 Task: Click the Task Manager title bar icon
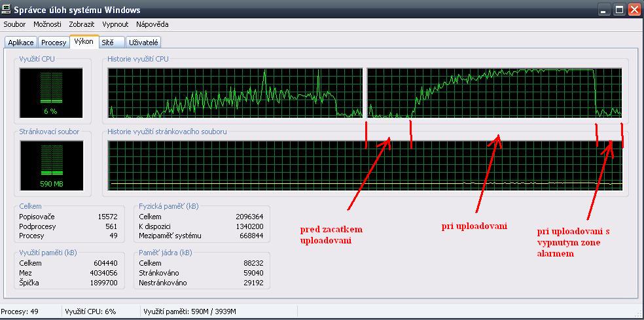[6, 9]
